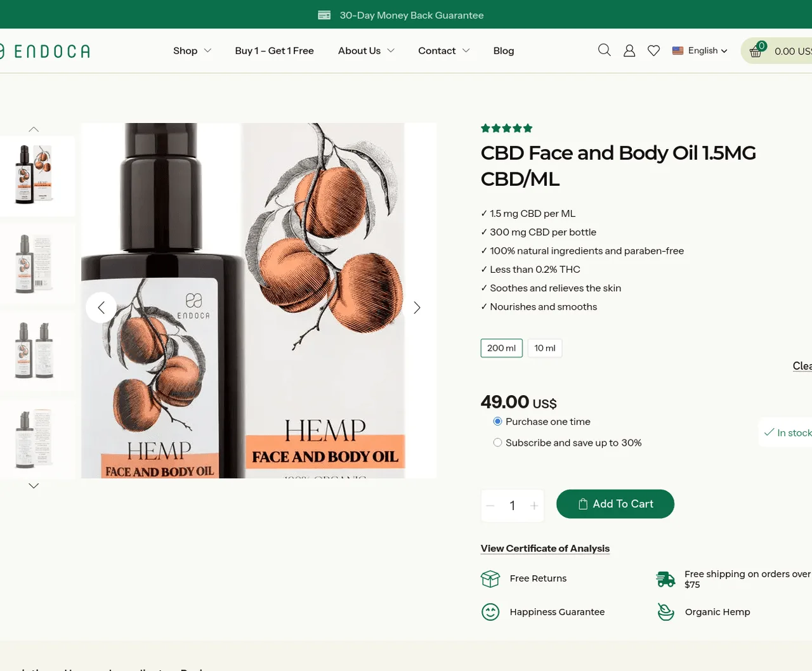Click the Endoca logo
812x671 pixels.
click(x=45, y=51)
